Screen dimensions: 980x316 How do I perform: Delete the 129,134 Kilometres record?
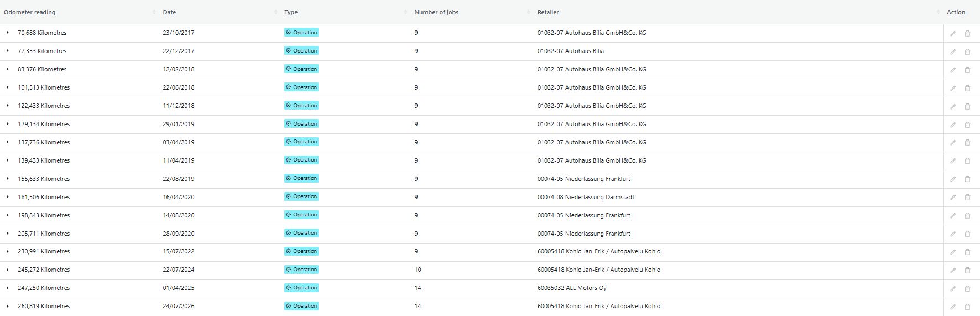coord(967,125)
